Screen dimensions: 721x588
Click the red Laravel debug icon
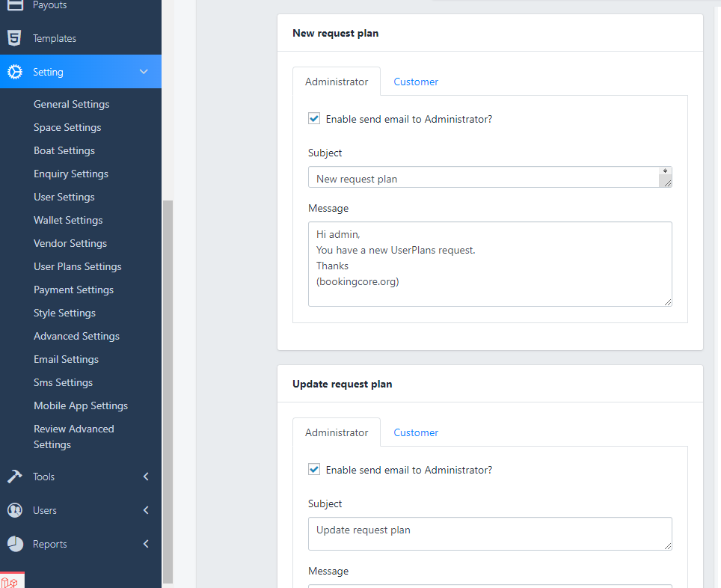10,582
